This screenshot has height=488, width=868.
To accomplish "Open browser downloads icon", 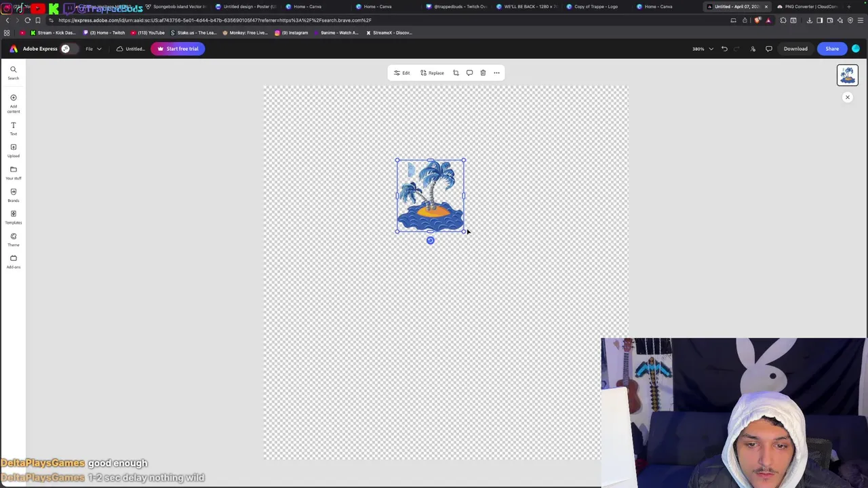I will click(810, 20).
